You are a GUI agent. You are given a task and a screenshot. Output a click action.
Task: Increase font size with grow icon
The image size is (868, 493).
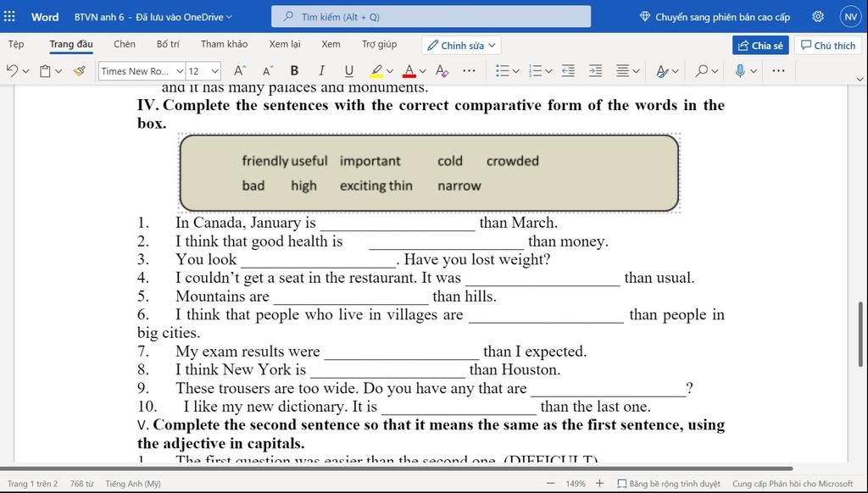point(239,71)
